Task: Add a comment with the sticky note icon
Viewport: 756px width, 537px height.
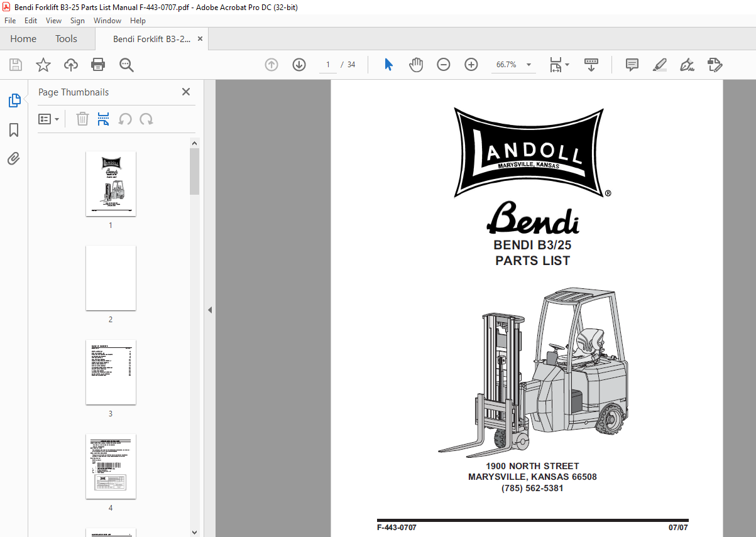Action: click(x=632, y=65)
